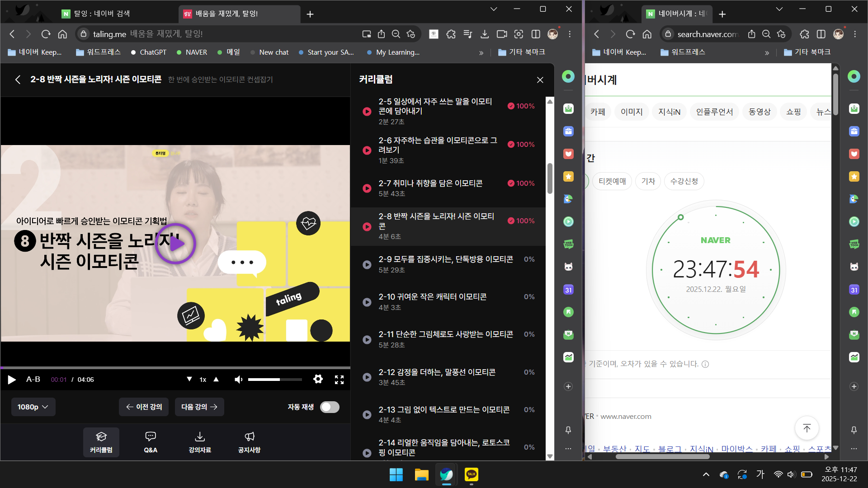Go to next lecture with 다음 강의

pyautogui.click(x=199, y=407)
